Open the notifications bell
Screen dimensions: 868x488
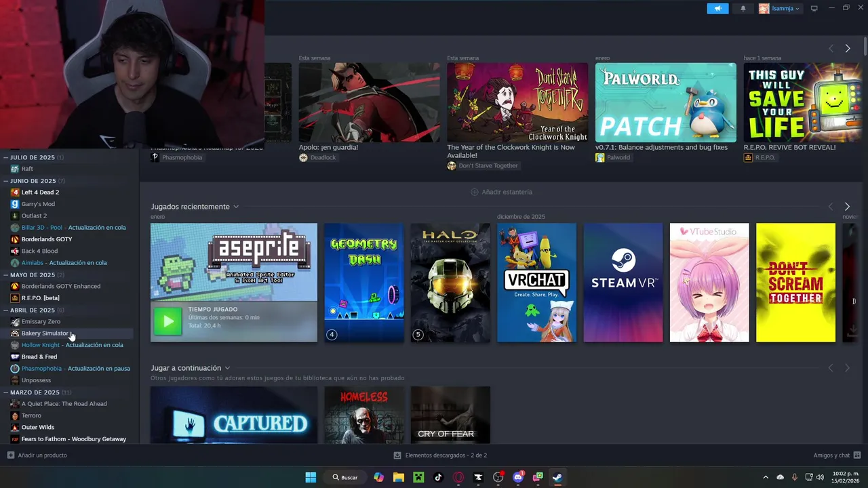743,9
